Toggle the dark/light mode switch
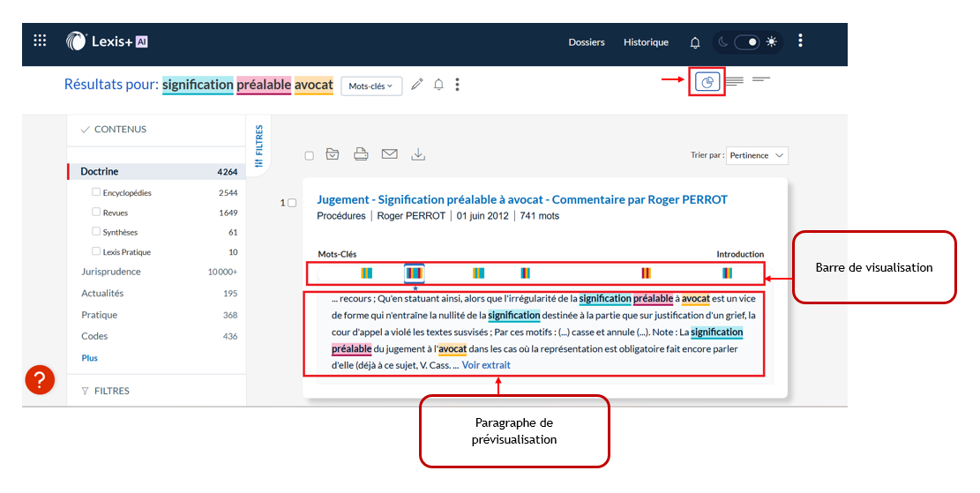980x493 pixels. point(746,41)
